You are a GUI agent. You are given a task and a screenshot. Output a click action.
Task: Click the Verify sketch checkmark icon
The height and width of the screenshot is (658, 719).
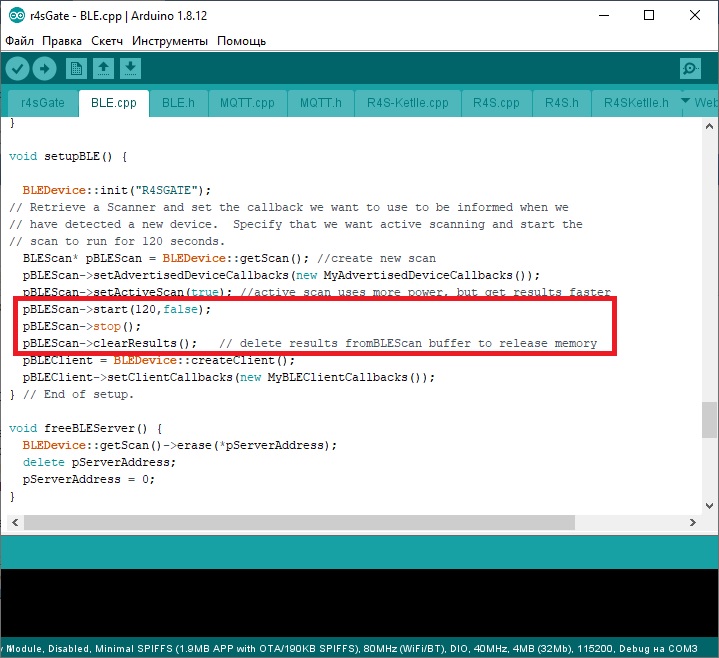[18, 68]
